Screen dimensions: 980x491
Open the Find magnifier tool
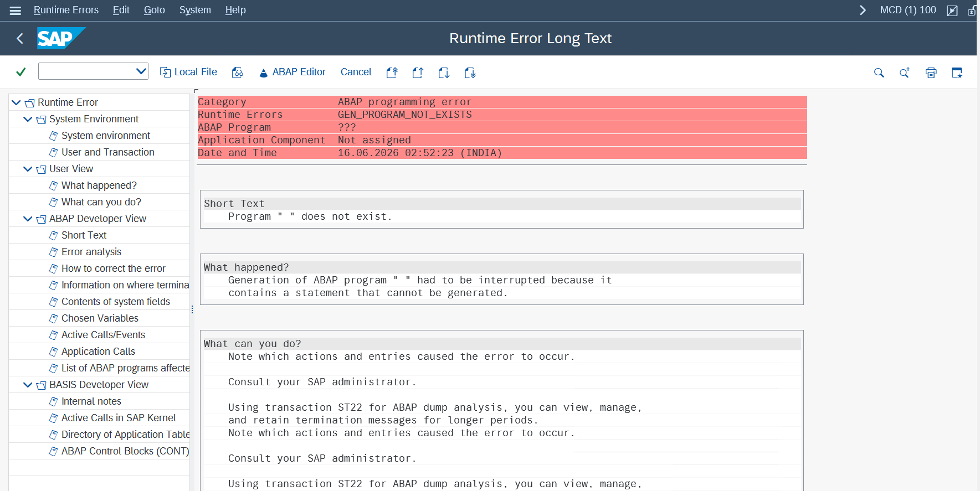[x=879, y=73]
